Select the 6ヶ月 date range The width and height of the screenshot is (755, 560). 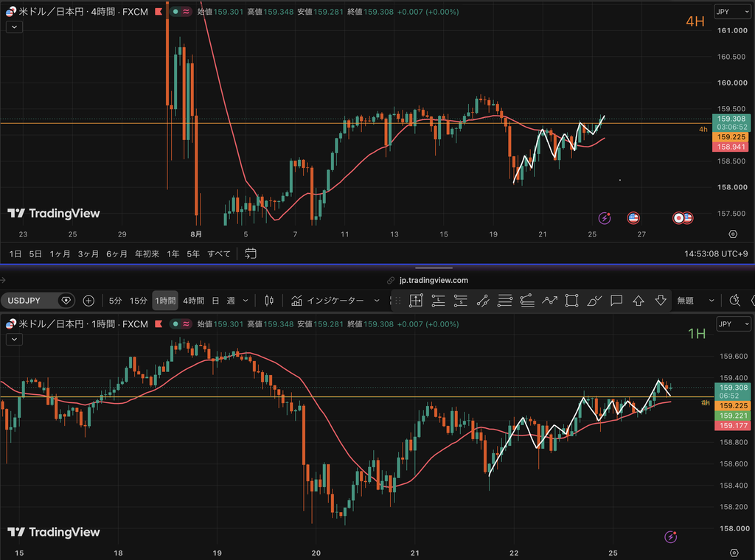[x=116, y=253]
